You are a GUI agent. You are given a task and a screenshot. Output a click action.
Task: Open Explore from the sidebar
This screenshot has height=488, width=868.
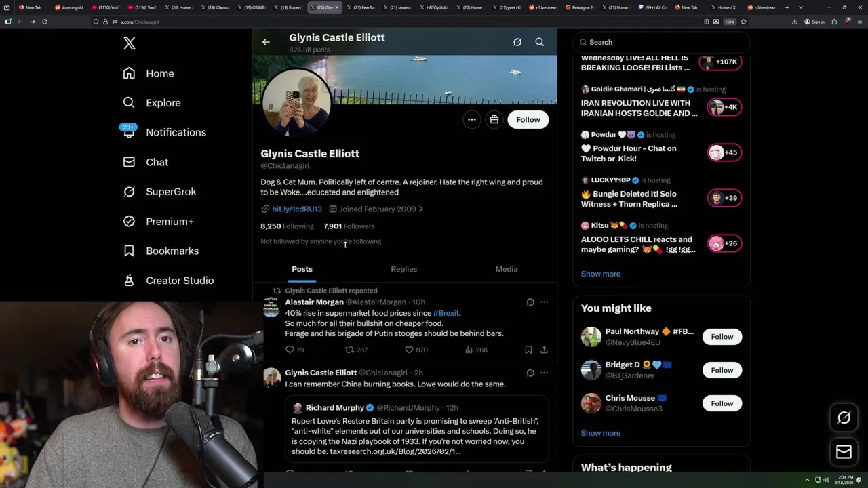152,103
